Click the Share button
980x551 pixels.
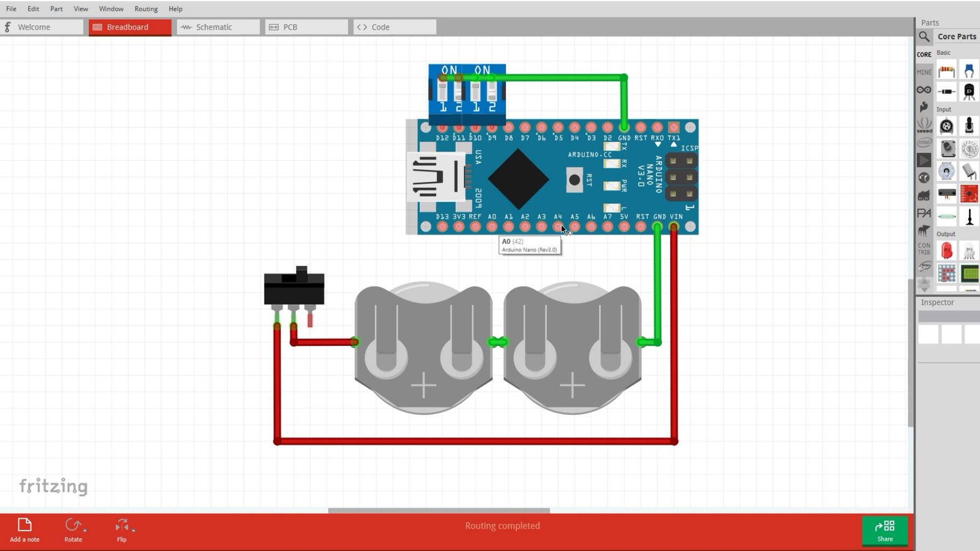pos(885,532)
